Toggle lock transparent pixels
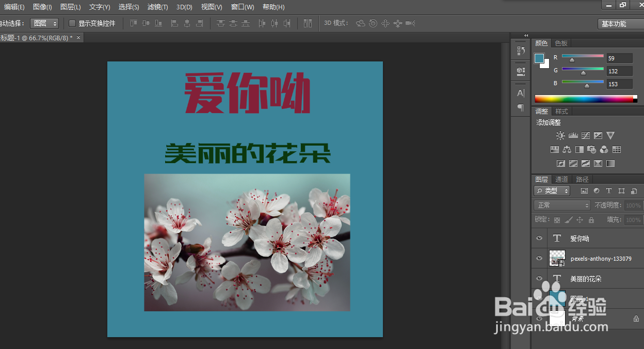The height and width of the screenshot is (349, 644). pos(557,220)
